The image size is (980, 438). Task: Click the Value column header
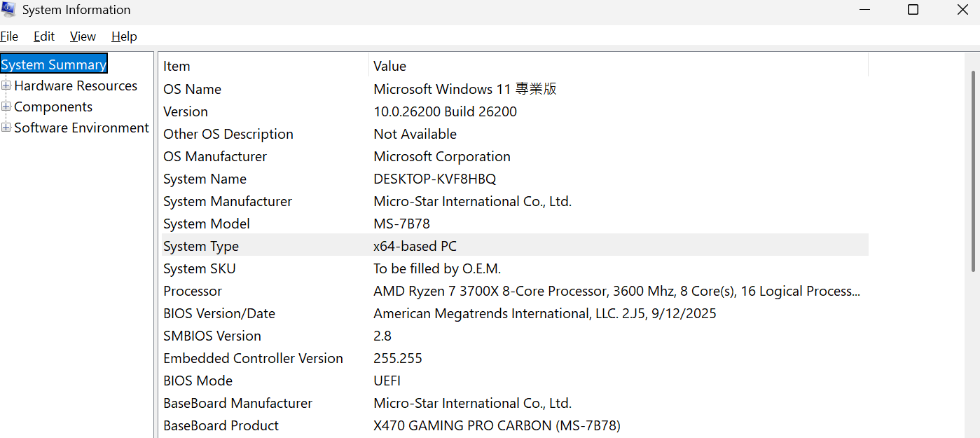pos(619,66)
